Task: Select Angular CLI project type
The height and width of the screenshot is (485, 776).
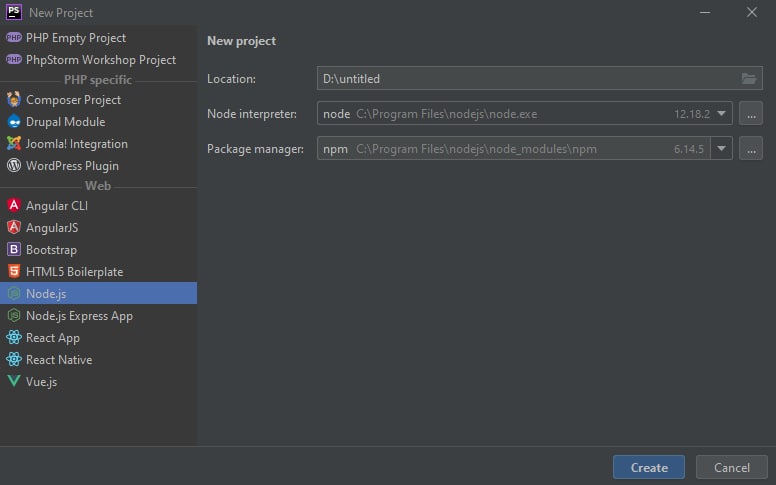Action: pyautogui.click(x=98, y=205)
